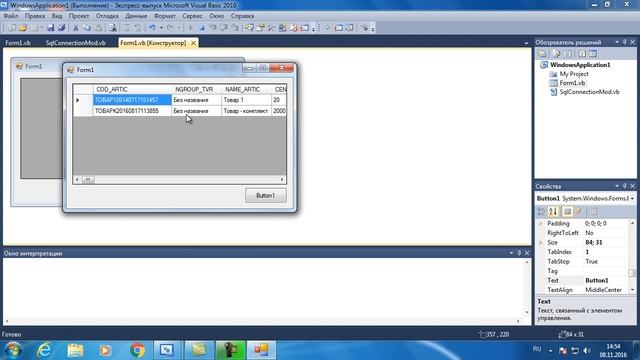Click the View Code icon in Solution Explorer
Image resolution: width=640 pixels, height=360 pixels.
point(582,54)
